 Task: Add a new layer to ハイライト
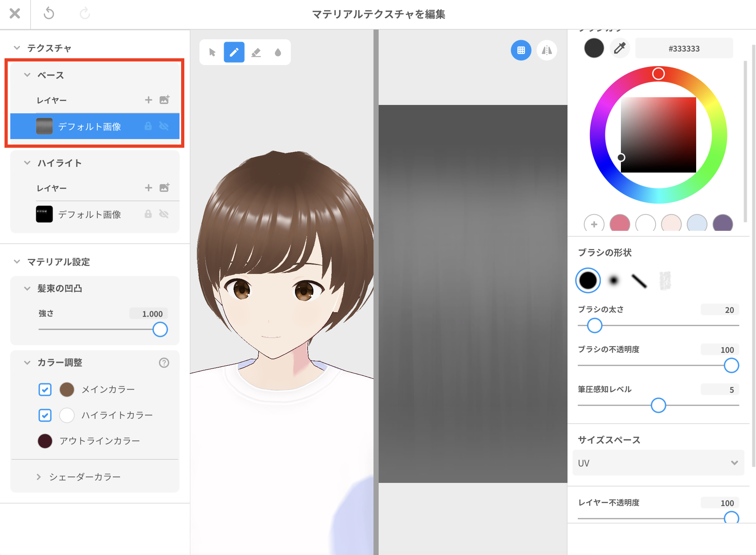(x=148, y=188)
